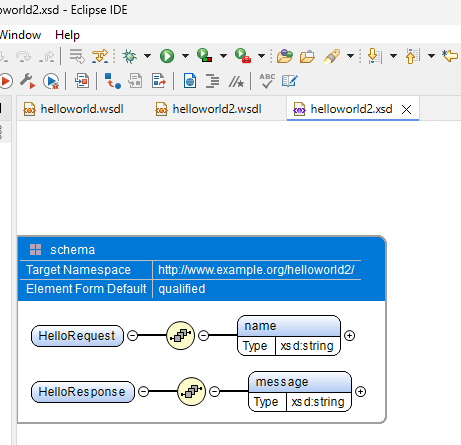Image resolution: width=461 pixels, height=445 pixels.
Task: Click the schema grid icon
Action: [x=35, y=250]
